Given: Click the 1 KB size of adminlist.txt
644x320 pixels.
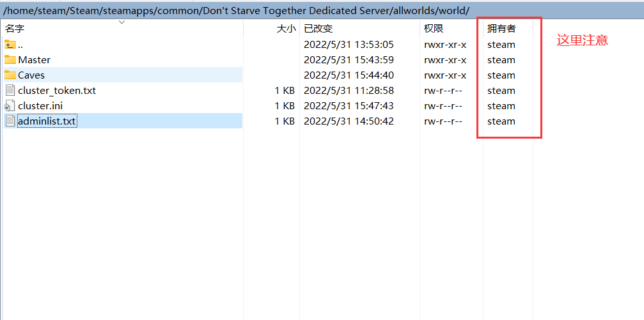Looking at the screenshot, I should click(x=285, y=121).
